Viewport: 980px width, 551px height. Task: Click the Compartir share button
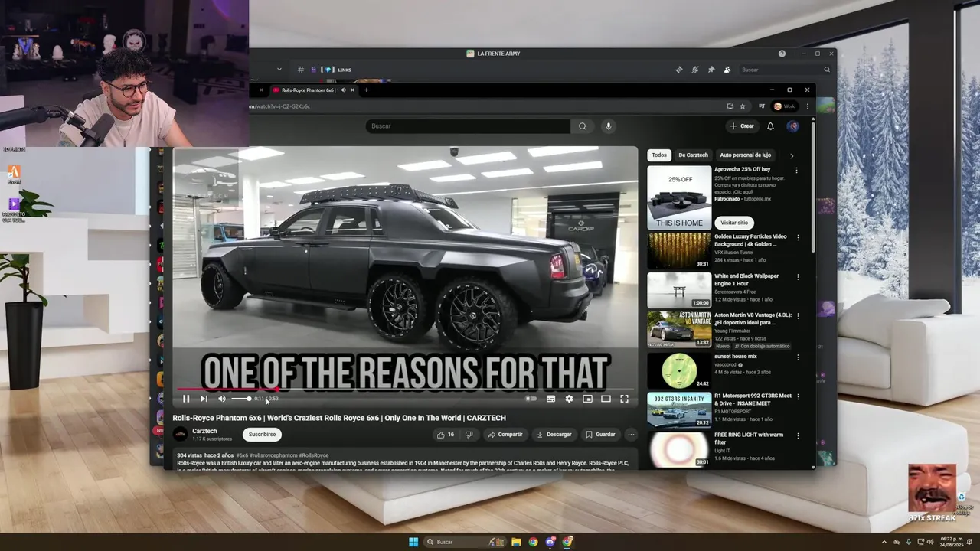[505, 434]
